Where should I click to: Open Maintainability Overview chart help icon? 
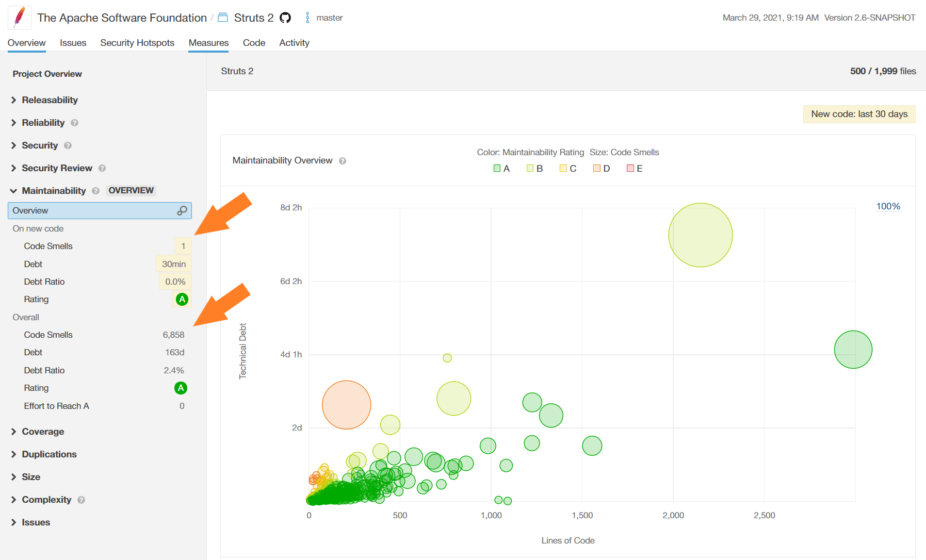click(x=343, y=161)
